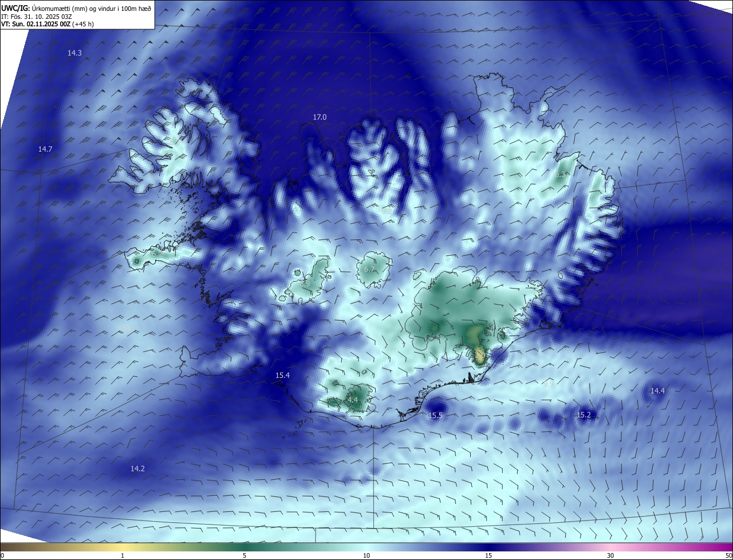The width and height of the screenshot is (733, 560).
Task: Click colour scale tick label "1"
Action: [123, 555]
